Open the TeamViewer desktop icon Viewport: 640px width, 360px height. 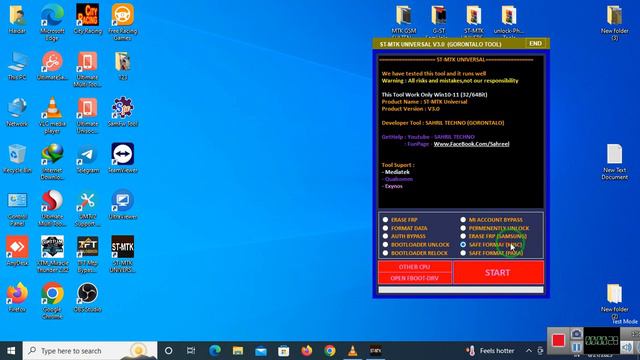pos(122,158)
